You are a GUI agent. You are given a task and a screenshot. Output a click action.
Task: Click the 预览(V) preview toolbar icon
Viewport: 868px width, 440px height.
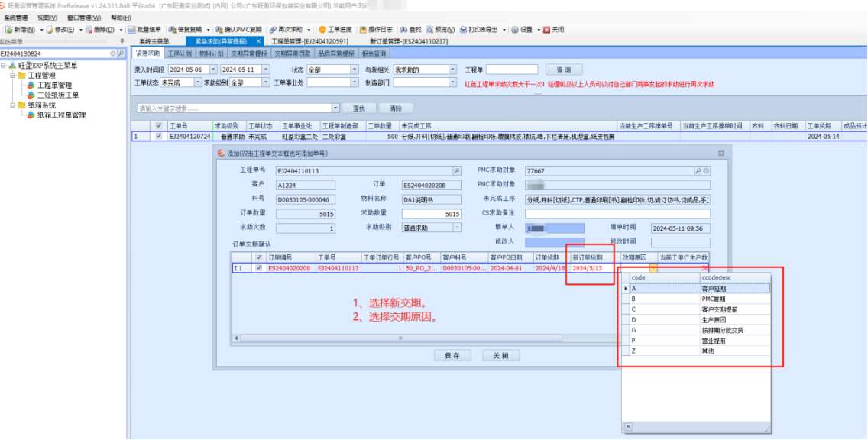[x=429, y=29]
